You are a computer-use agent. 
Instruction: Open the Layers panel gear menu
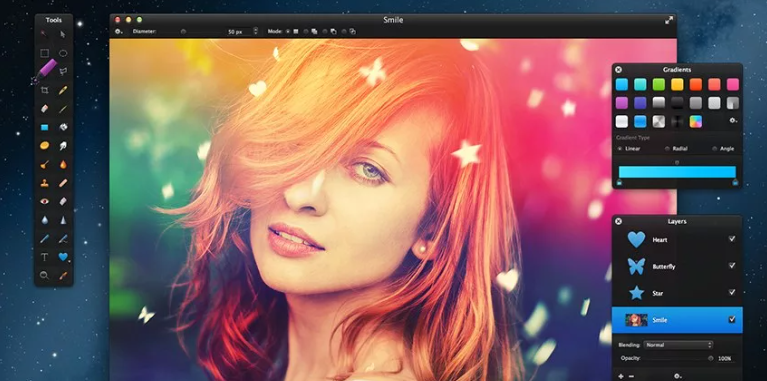tap(677, 376)
